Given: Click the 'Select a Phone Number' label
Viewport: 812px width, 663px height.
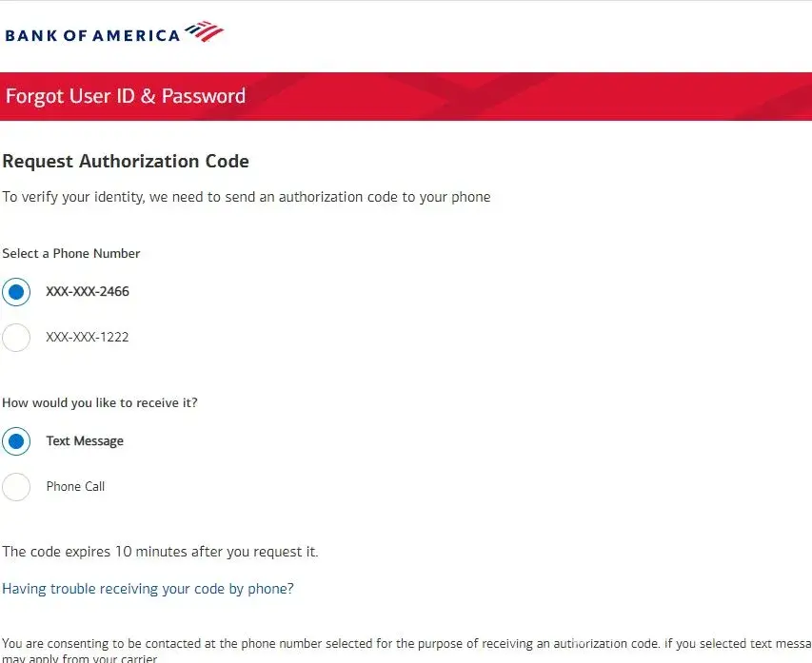Looking at the screenshot, I should pos(71,254).
